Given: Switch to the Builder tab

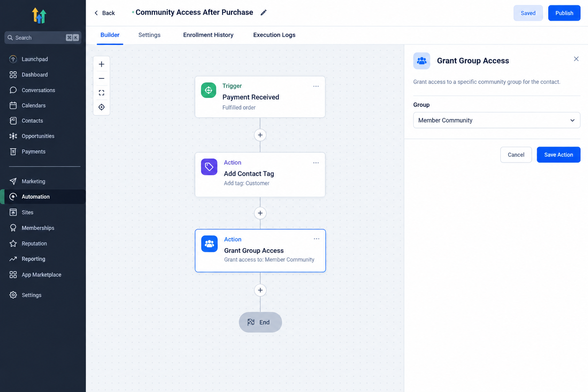Looking at the screenshot, I should 110,35.
